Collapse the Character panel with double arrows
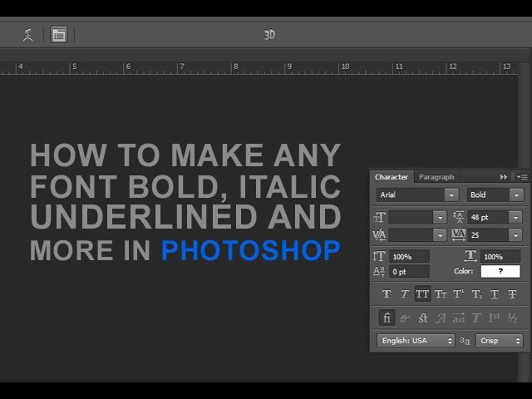Screen dimensions: 532x399 pos(504,177)
